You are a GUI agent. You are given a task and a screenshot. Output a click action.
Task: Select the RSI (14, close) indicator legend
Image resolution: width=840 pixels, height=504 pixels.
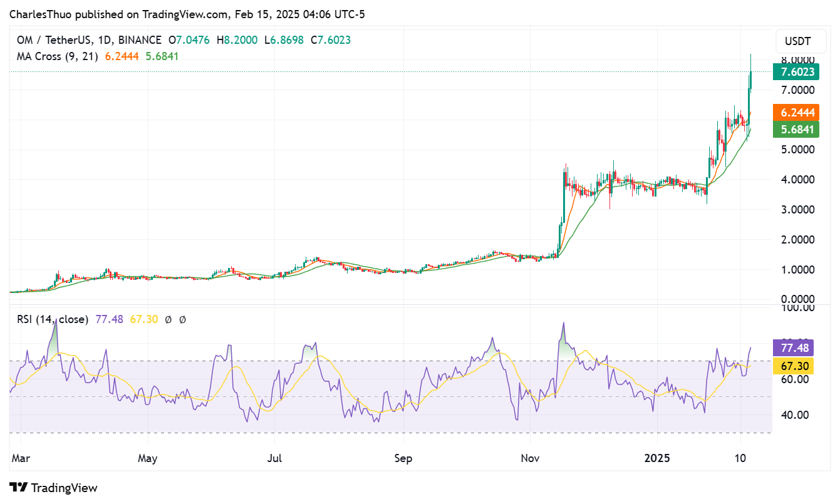[x=53, y=320]
